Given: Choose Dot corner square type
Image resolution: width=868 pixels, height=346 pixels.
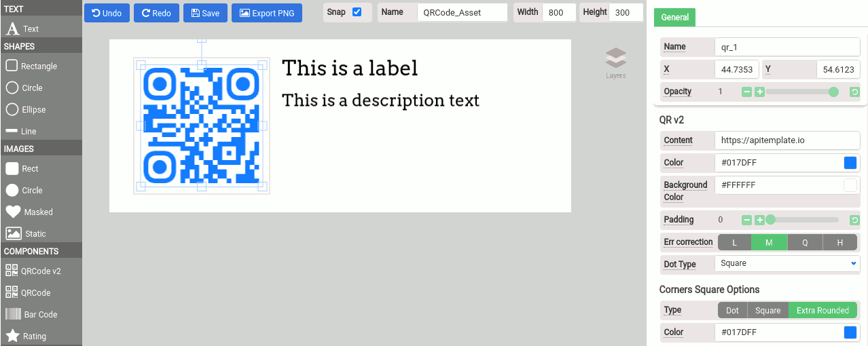Looking at the screenshot, I should 732,310.
